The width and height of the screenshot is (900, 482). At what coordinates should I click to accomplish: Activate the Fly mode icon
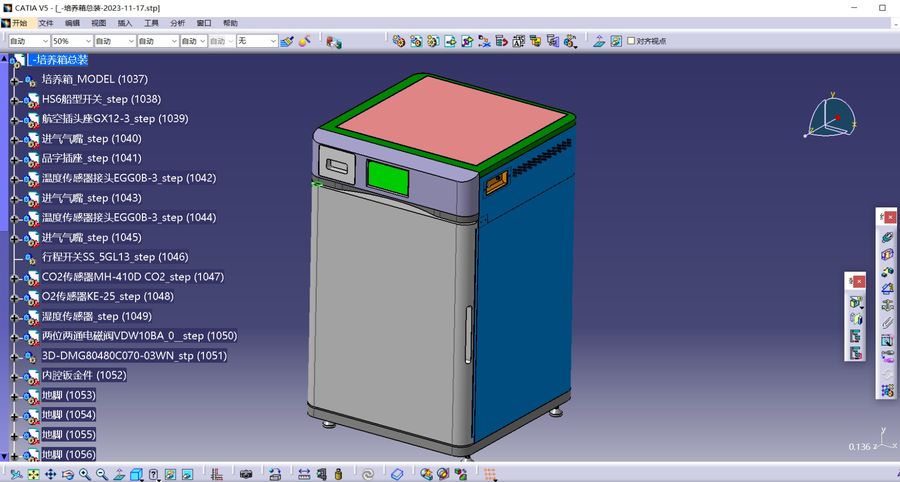17,474
